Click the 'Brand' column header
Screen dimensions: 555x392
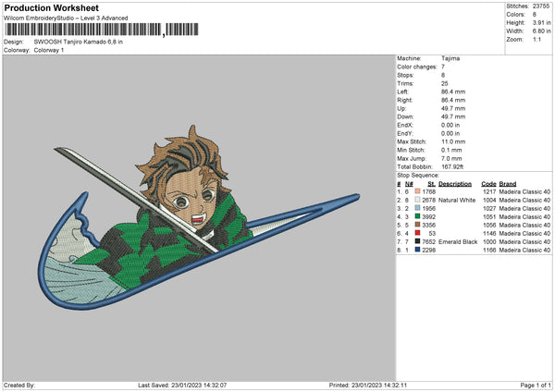[x=508, y=184]
